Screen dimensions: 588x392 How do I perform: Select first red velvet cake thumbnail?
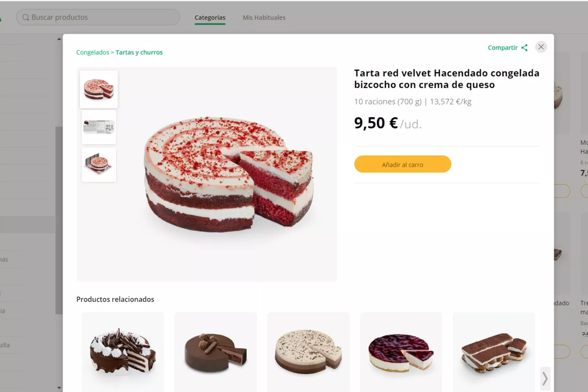[x=99, y=89]
